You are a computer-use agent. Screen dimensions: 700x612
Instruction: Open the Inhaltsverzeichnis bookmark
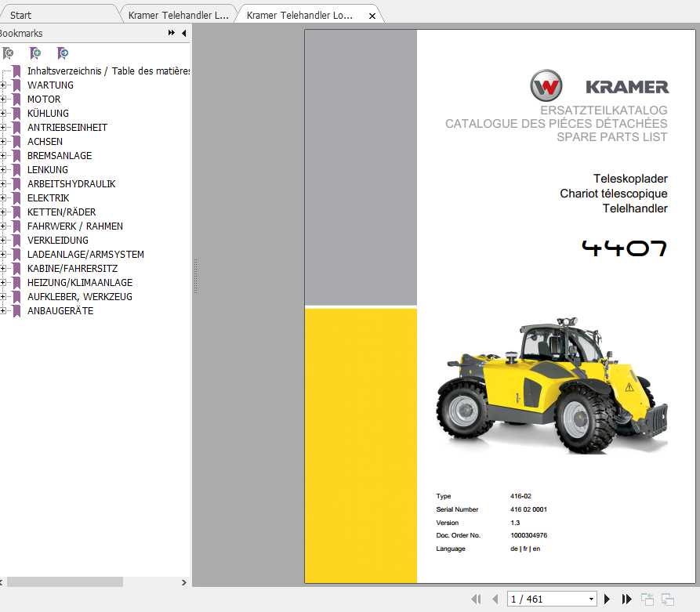pyautogui.click(x=108, y=71)
